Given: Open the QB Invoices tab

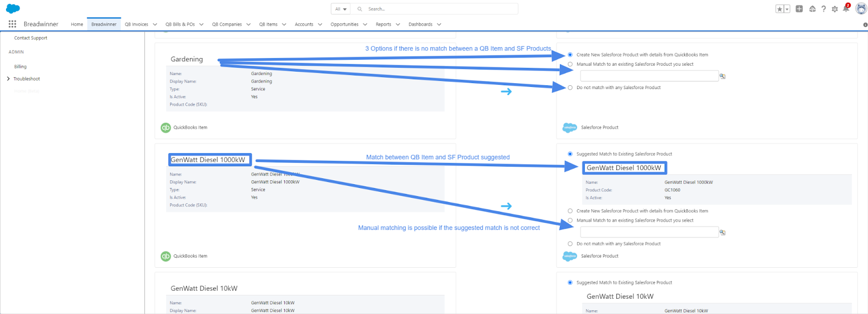Looking at the screenshot, I should (x=136, y=24).
